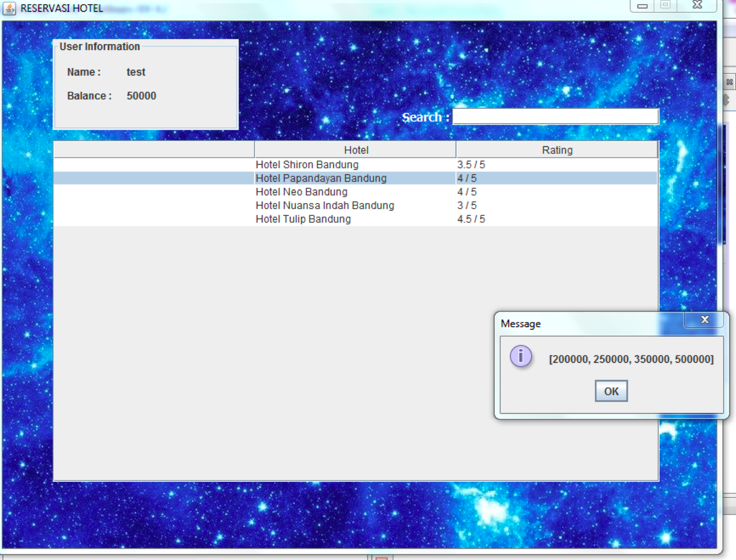Image resolution: width=736 pixels, height=560 pixels.
Task: Select the Hotel Neo Bandung row
Action: pyautogui.click(x=355, y=192)
